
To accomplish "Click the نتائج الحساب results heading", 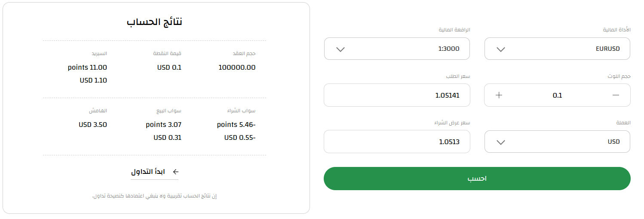I will coord(154,22).
